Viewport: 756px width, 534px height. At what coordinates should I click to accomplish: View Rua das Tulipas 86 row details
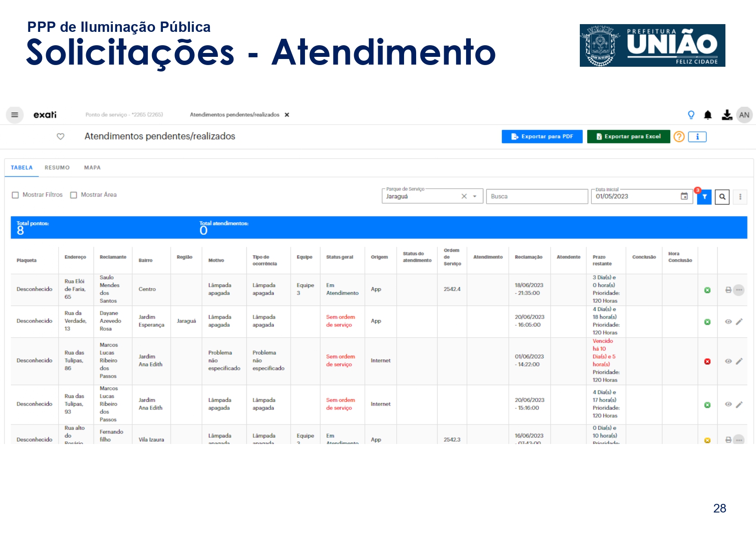pyautogui.click(x=728, y=361)
